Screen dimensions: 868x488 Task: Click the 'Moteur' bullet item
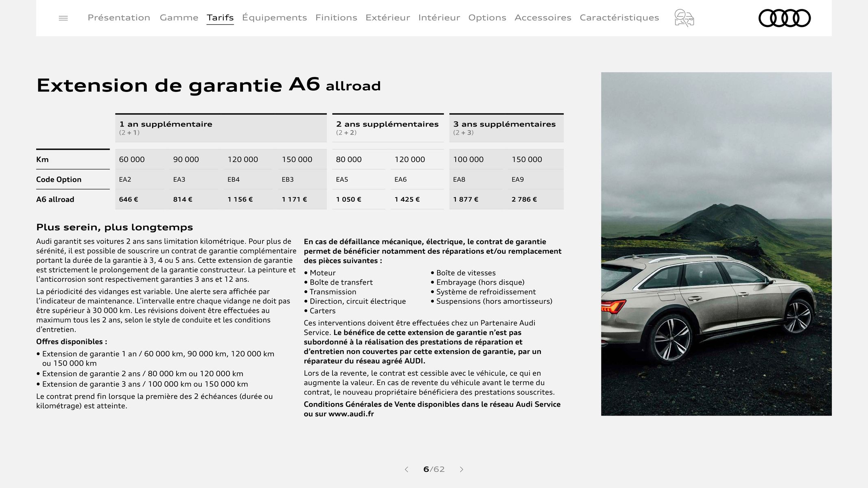tap(320, 273)
